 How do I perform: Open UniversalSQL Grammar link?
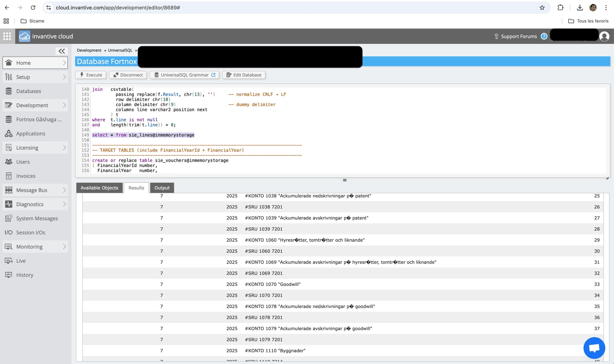click(x=185, y=75)
